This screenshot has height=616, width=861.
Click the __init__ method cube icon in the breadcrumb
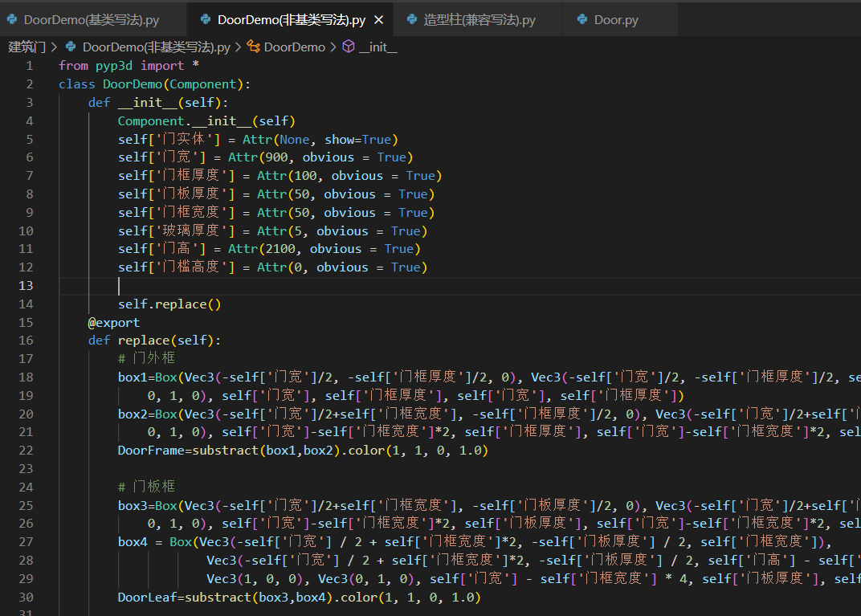348,47
